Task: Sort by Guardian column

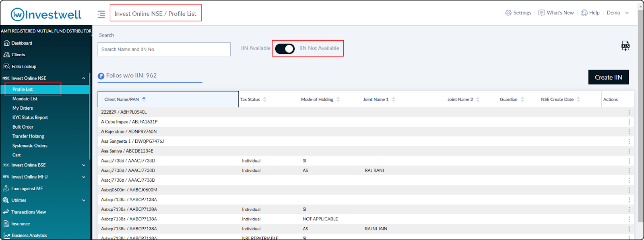Action: pyautogui.click(x=522, y=99)
